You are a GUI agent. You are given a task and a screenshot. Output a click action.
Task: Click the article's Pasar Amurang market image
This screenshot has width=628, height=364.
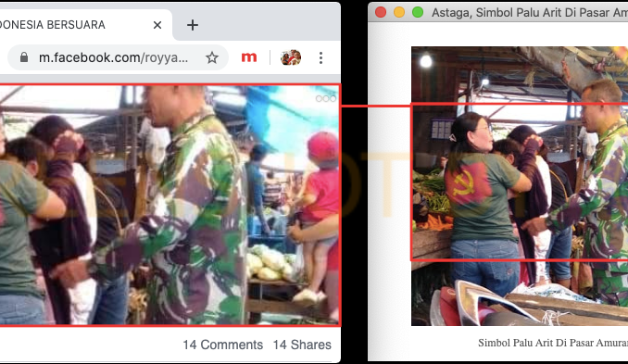(520, 186)
